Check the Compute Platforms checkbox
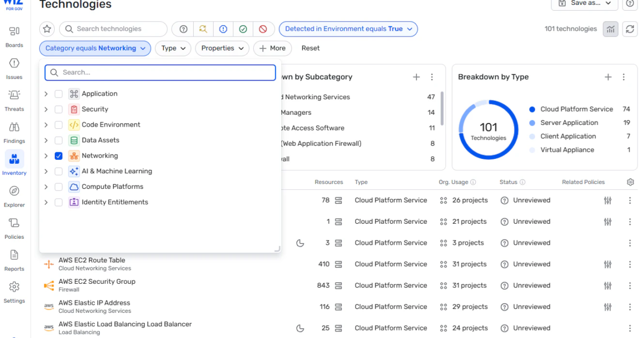This screenshot has height=338, width=644. pyautogui.click(x=58, y=187)
